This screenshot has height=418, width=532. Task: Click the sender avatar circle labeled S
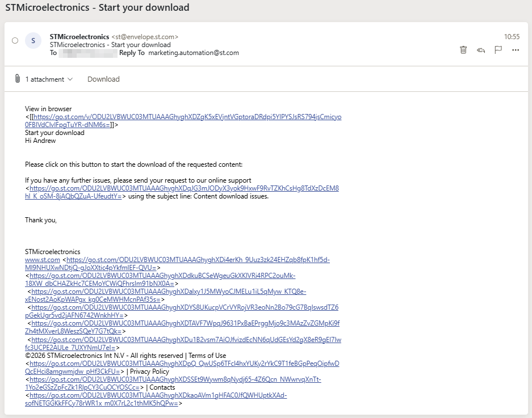(33, 41)
